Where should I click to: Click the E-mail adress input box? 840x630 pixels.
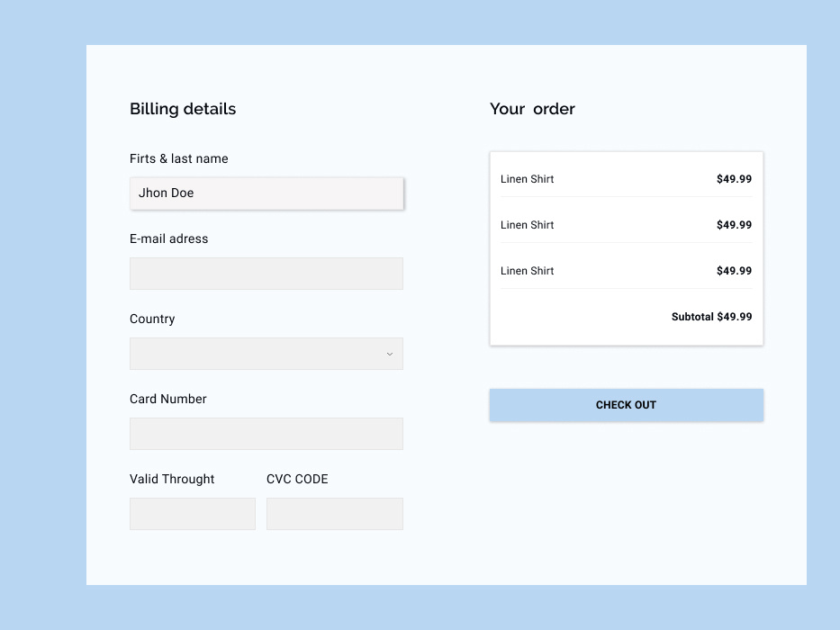[x=266, y=273]
